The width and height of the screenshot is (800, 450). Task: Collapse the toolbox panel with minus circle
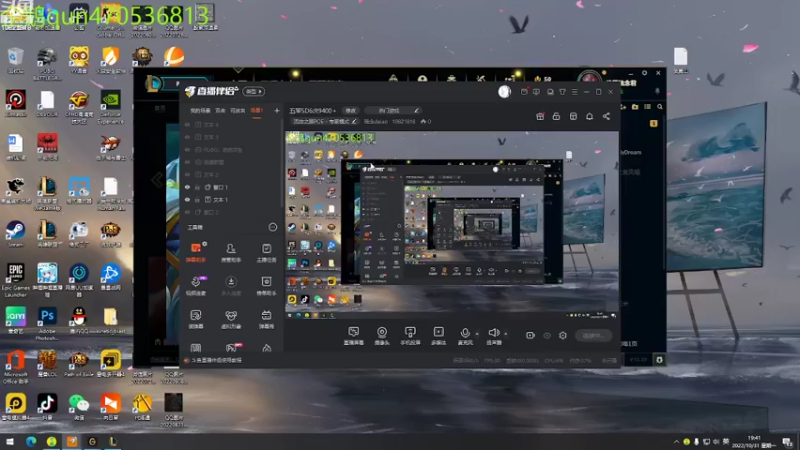point(273,227)
